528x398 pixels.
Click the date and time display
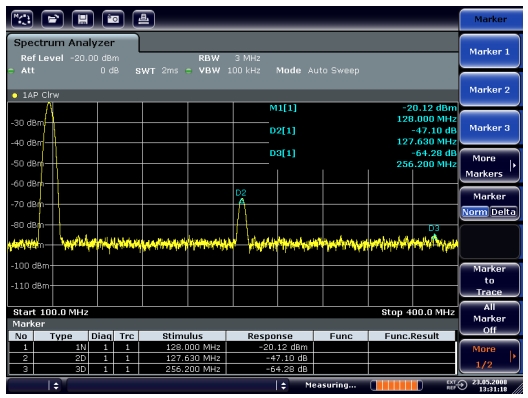(x=489, y=386)
